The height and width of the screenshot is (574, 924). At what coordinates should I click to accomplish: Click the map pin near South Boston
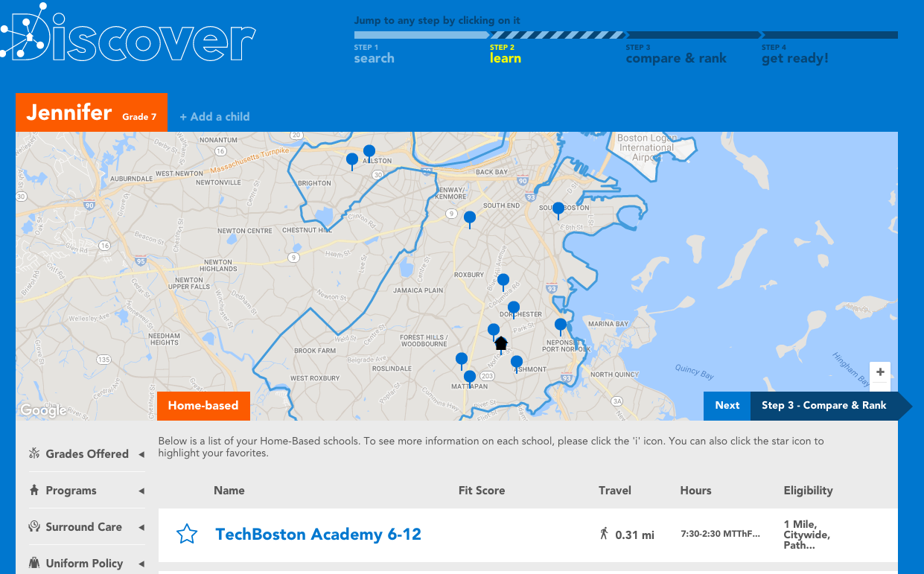click(x=558, y=209)
